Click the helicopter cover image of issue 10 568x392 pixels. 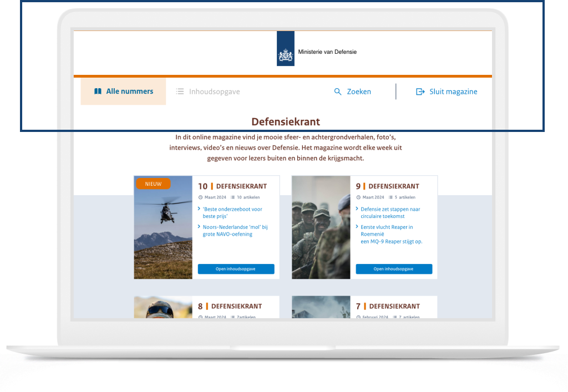163,227
